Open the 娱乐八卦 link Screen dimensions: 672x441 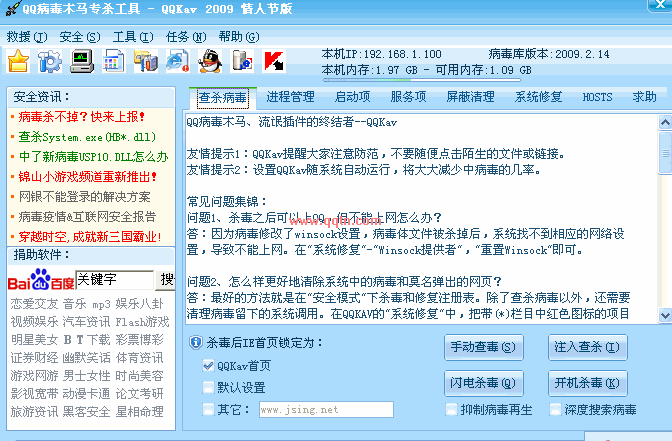click(140, 304)
